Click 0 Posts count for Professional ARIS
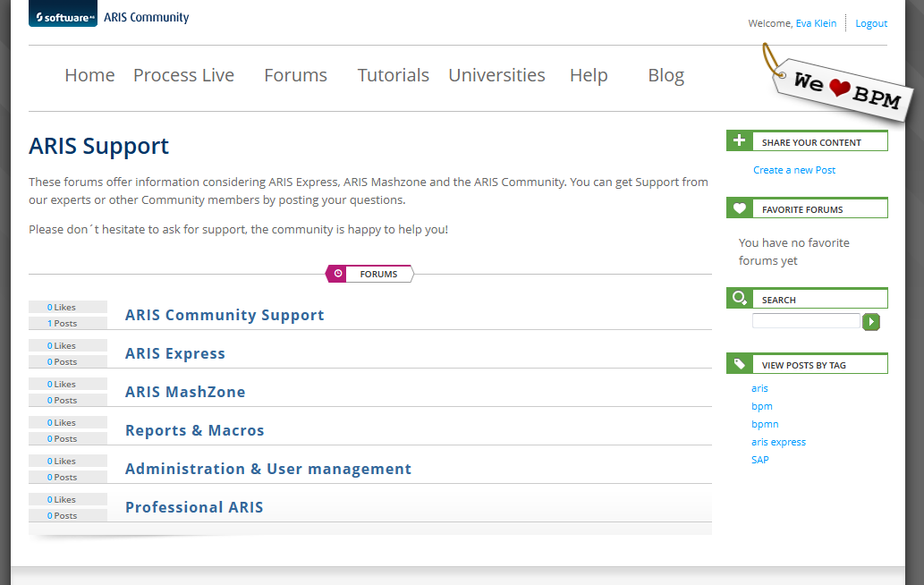The image size is (924, 585). pyautogui.click(x=68, y=516)
